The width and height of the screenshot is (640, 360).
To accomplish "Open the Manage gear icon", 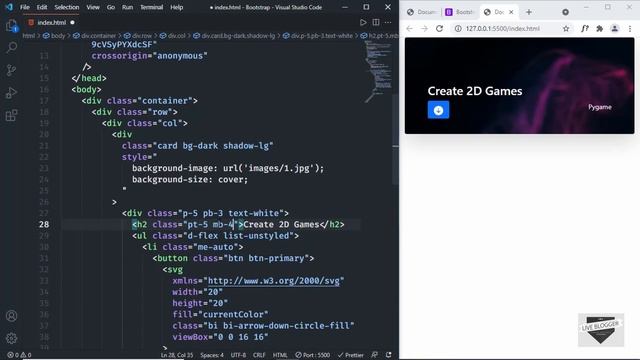I will pyautogui.click(x=11, y=338).
